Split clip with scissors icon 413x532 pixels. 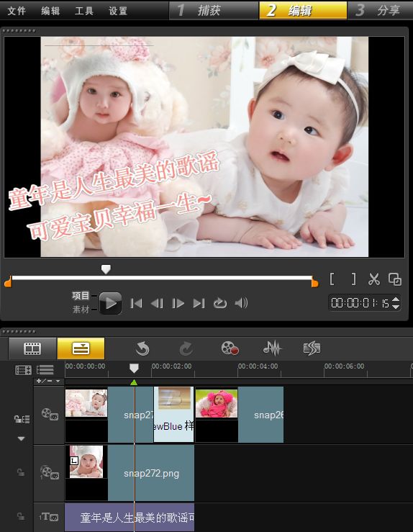374,279
